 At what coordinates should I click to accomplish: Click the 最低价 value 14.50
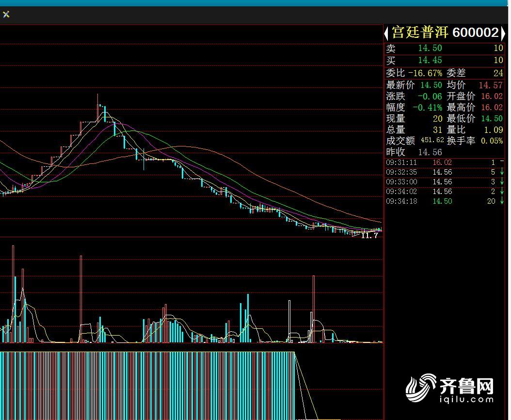[x=492, y=118]
